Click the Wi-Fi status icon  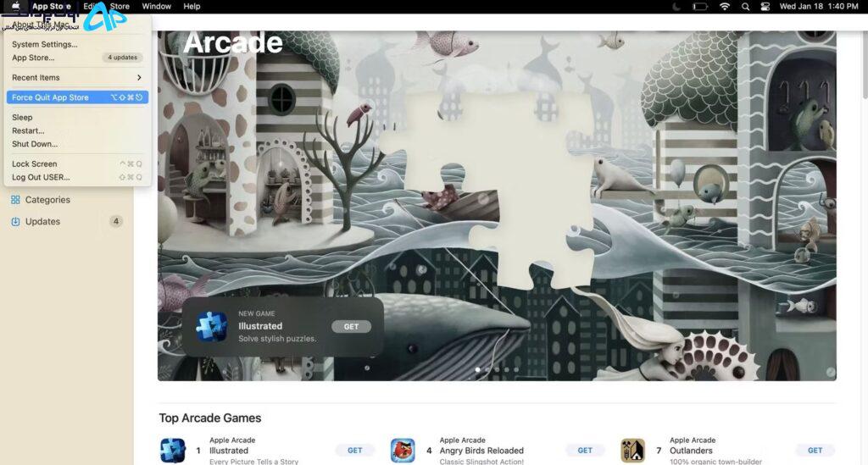[x=725, y=7]
